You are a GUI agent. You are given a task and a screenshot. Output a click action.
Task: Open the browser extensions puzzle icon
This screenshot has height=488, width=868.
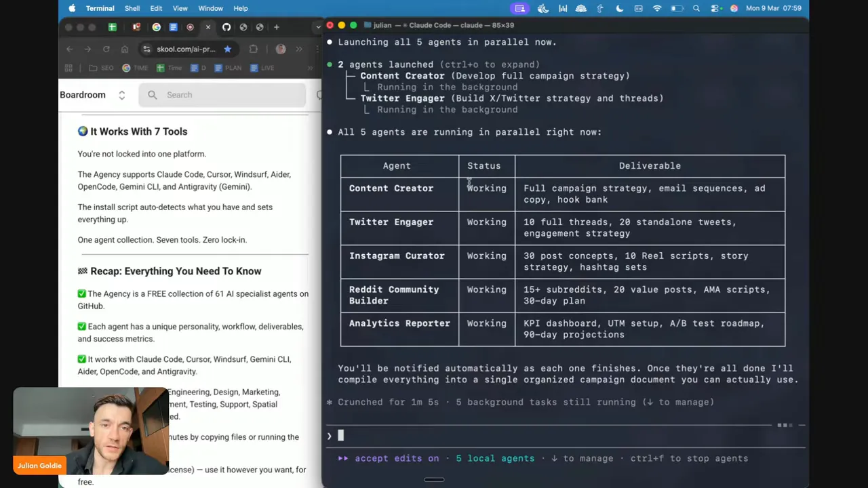coord(253,49)
